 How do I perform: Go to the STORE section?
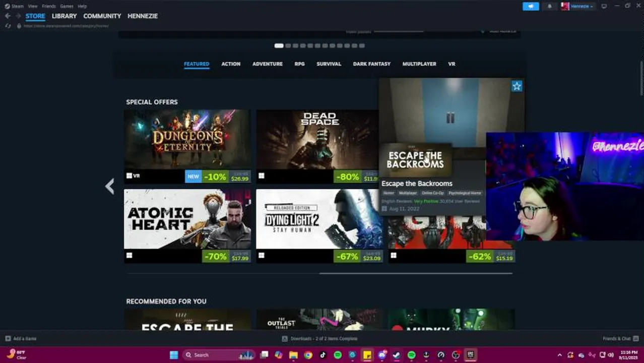point(35,16)
